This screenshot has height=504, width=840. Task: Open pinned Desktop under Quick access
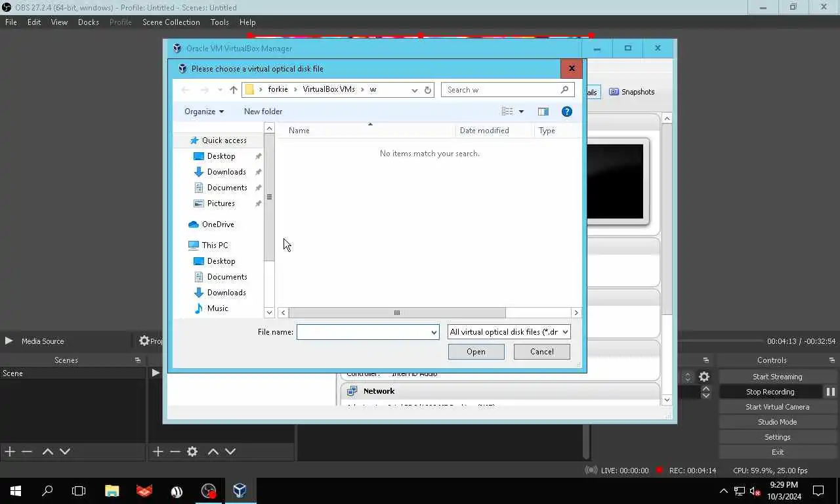(220, 156)
